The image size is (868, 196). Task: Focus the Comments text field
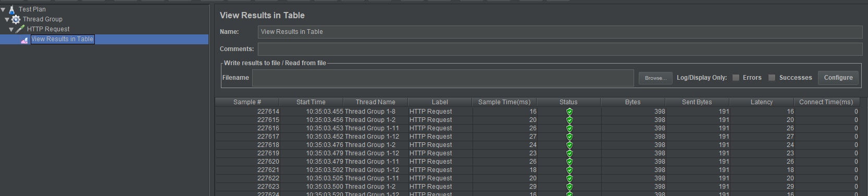[560, 49]
